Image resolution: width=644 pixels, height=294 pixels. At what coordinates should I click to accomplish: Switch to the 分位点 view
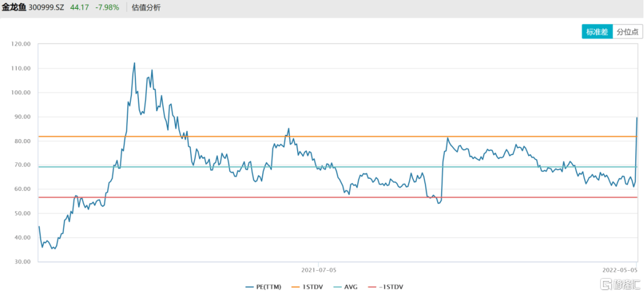point(628,31)
